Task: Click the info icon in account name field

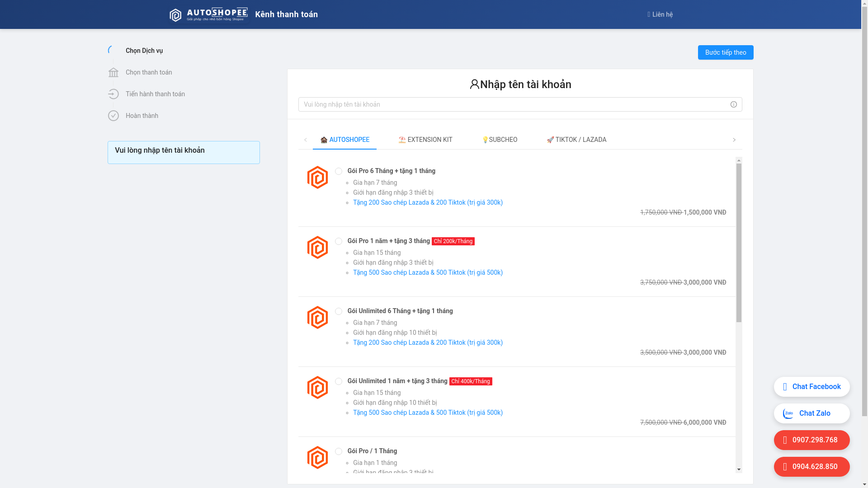Action: point(733,104)
